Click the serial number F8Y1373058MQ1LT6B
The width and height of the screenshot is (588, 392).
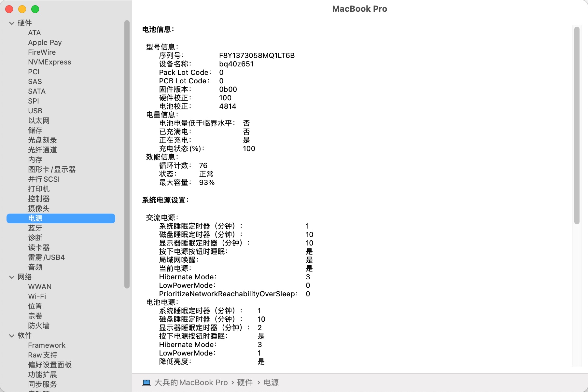pyautogui.click(x=257, y=56)
